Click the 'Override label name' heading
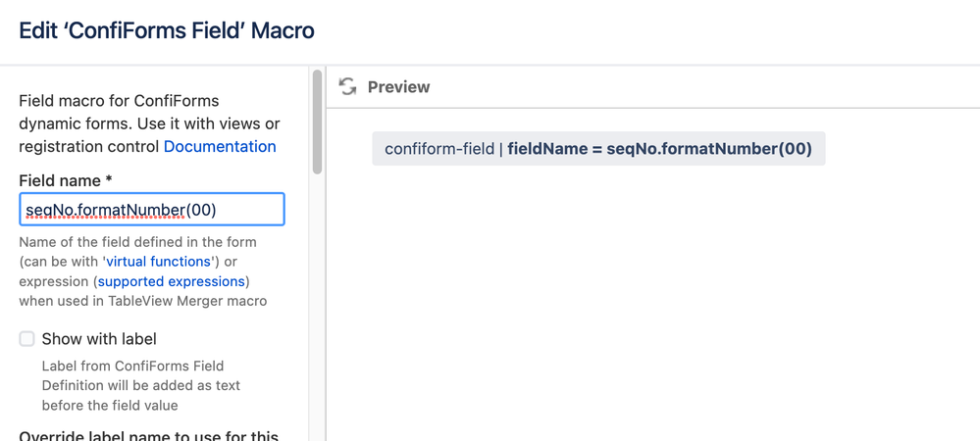Screen dimensions: 980x441 [149, 435]
